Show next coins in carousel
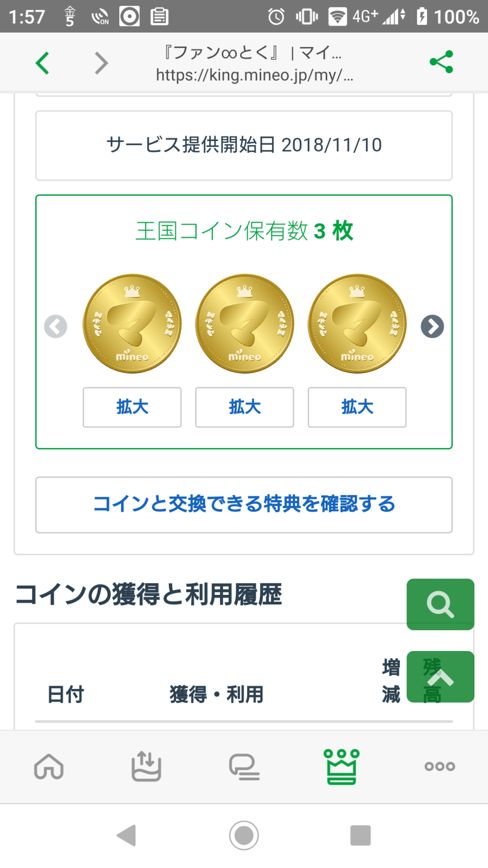 tap(432, 326)
